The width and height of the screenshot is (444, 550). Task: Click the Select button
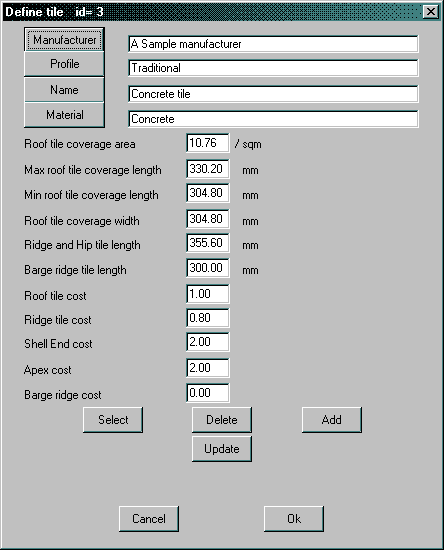(113, 420)
